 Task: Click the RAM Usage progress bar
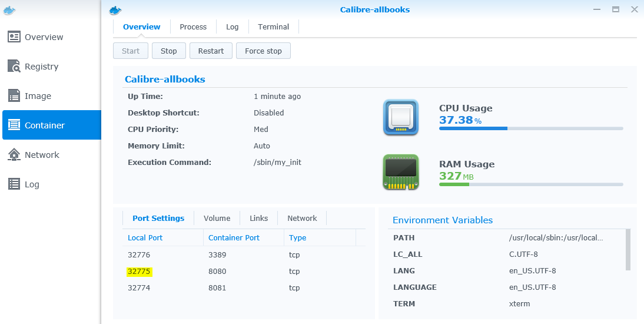point(531,184)
